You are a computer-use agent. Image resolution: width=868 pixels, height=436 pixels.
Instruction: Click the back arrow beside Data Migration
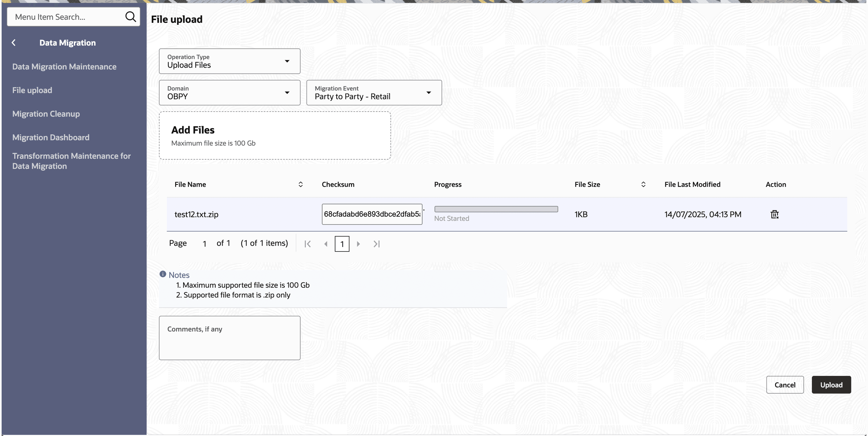pos(14,42)
